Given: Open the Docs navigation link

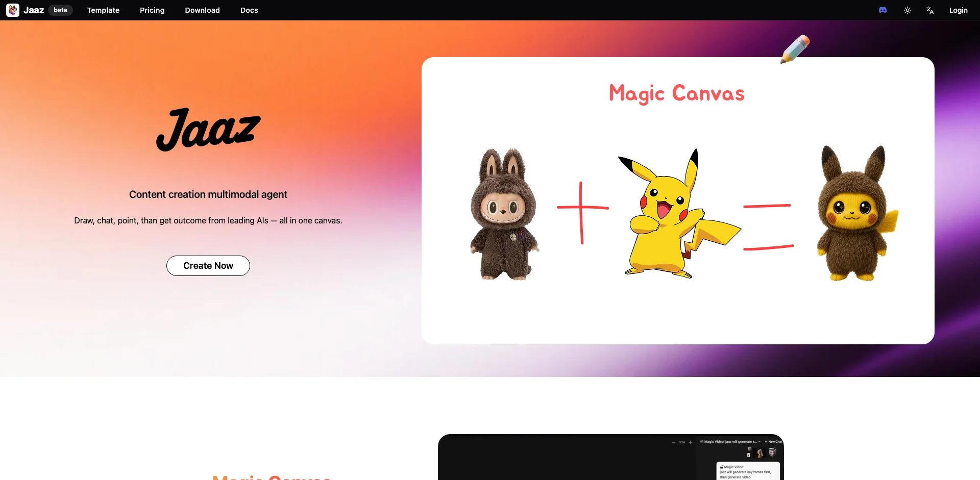Looking at the screenshot, I should [x=249, y=10].
